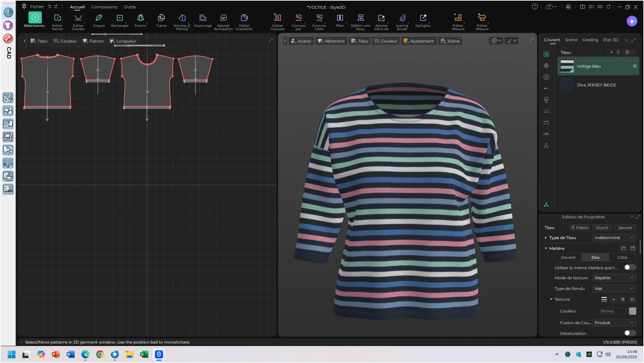The width and height of the screenshot is (644, 363).
Task: Open the Type de Tissu dropdown
Action: tap(614, 237)
